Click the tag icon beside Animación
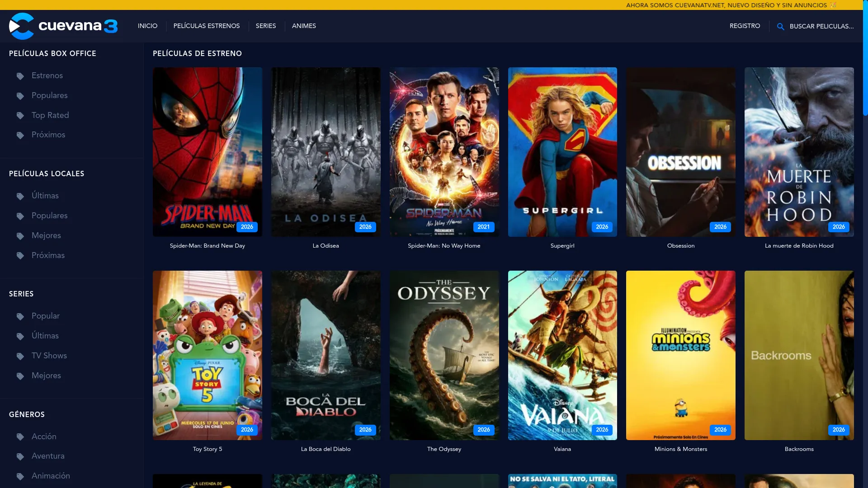 (x=20, y=476)
